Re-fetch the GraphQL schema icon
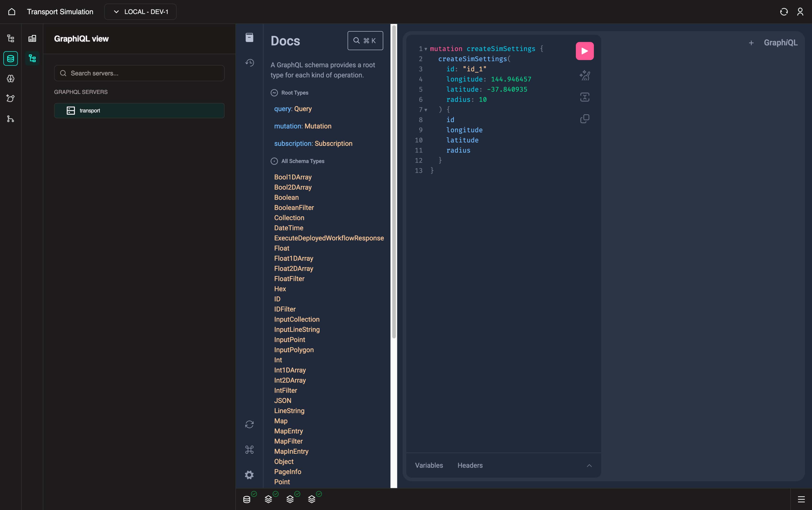The width and height of the screenshot is (812, 510). [249, 424]
